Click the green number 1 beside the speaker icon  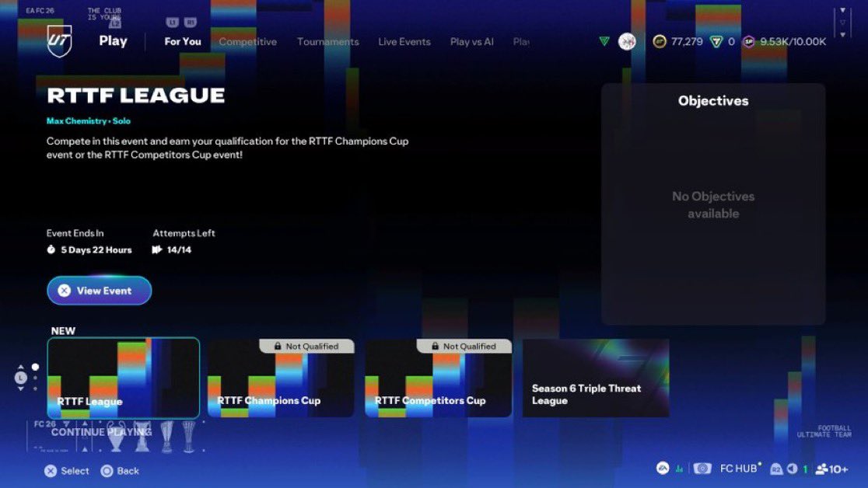[805, 469]
